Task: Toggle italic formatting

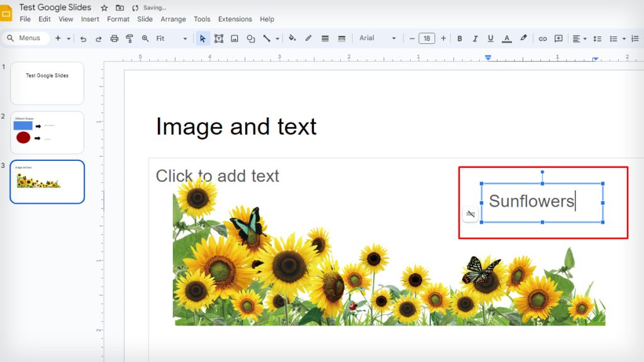Action: pos(475,38)
